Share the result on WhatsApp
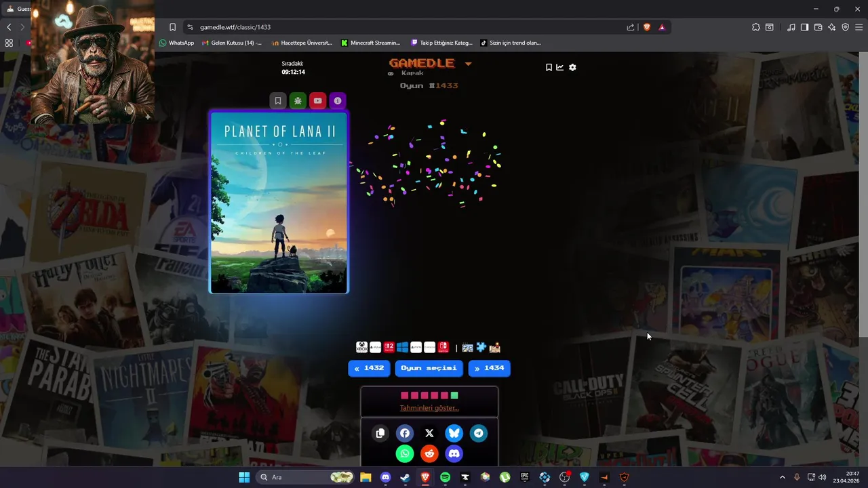This screenshot has width=868, height=488. (x=405, y=453)
